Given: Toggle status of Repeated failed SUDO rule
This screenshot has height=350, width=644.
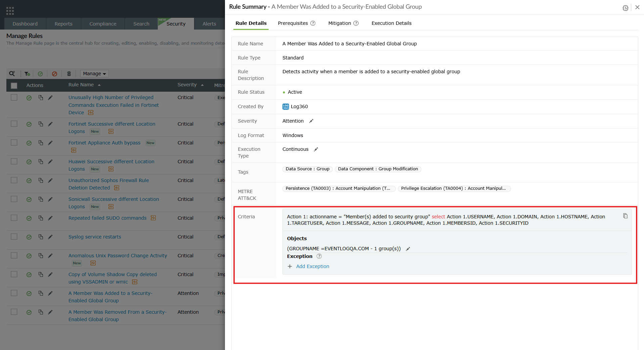Looking at the screenshot, I should [x=29, y=218].
